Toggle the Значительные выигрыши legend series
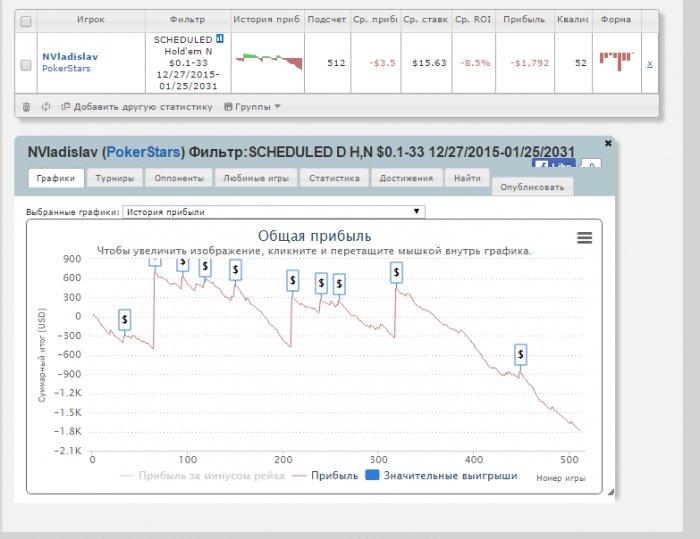 441,476
